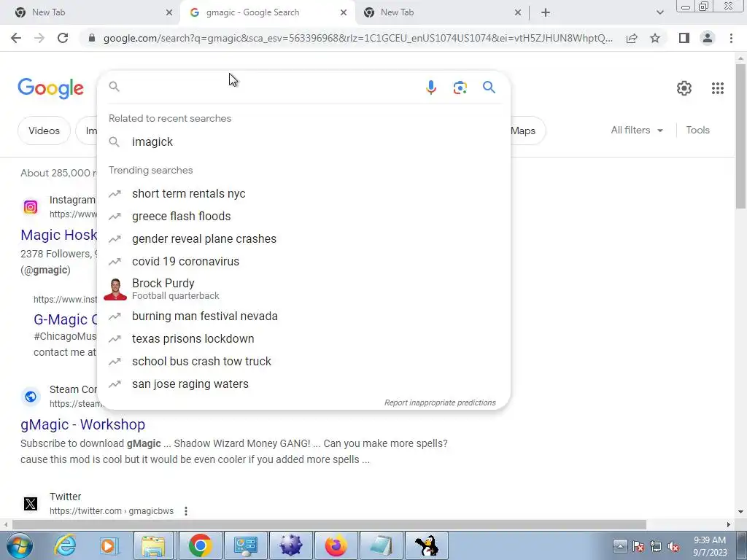Expand the All filters dropdown
This screenshot has height=560, width=747.
[637, 130]
